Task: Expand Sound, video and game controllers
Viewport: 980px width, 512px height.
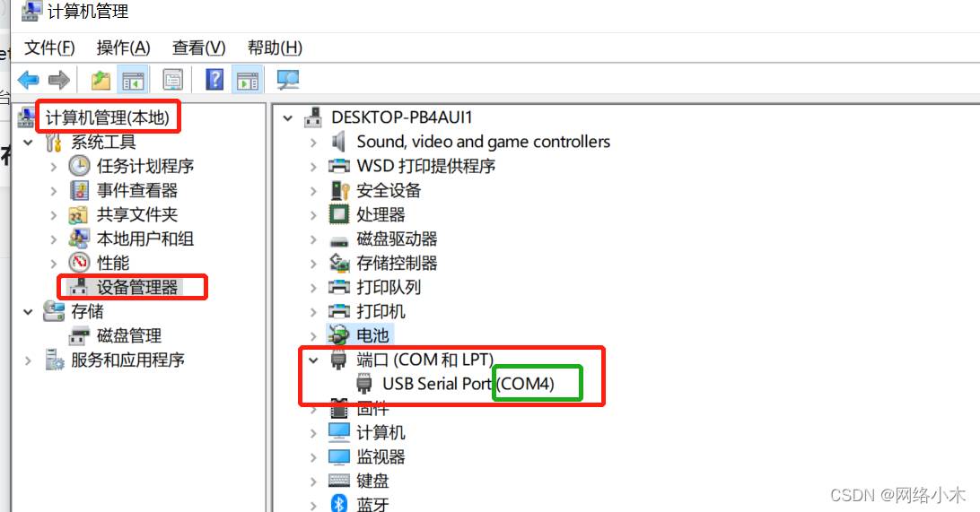Action: [314, 143]
